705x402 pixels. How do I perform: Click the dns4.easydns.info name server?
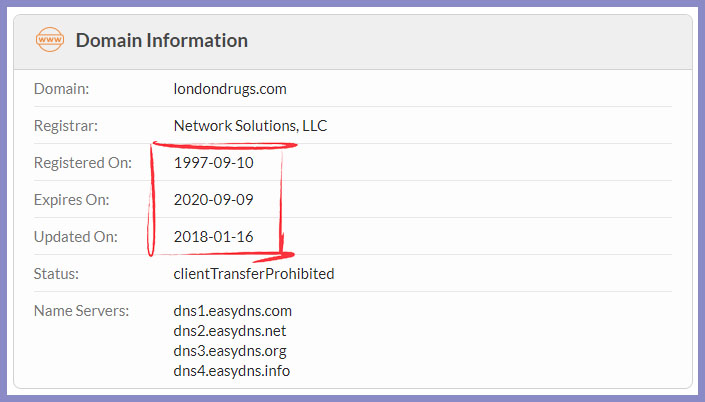coord(232,371)
